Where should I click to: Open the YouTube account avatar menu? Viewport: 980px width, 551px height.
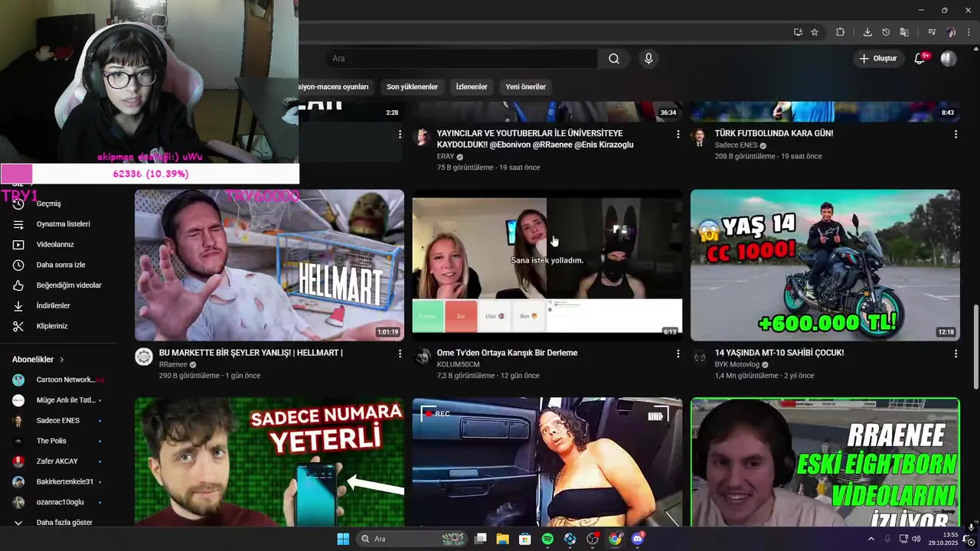pos(949,59)
